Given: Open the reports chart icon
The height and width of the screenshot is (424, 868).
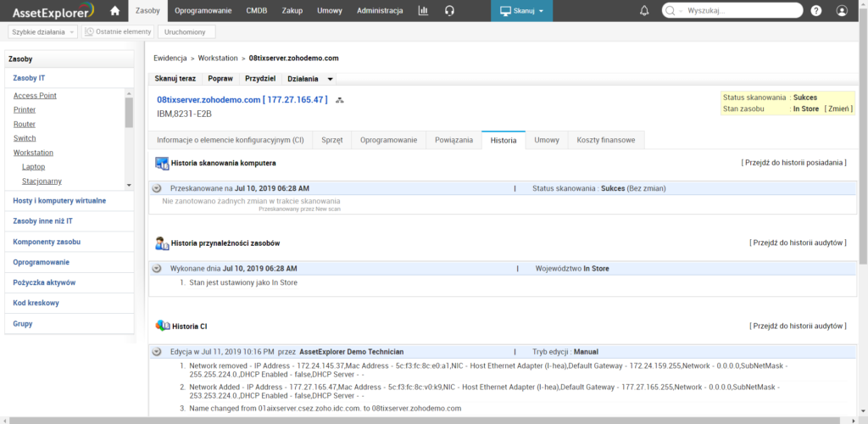Looking at the screenshot, I should 423,11.
